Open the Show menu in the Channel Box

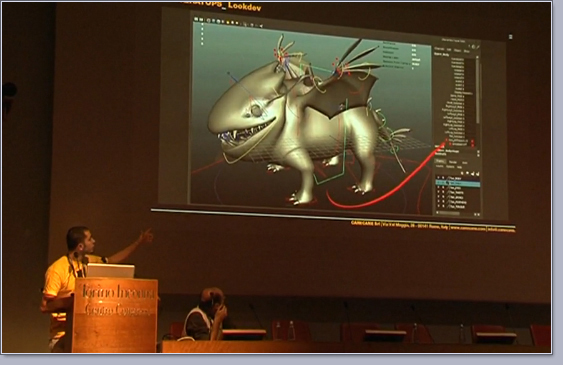click(x=467, y=51)
